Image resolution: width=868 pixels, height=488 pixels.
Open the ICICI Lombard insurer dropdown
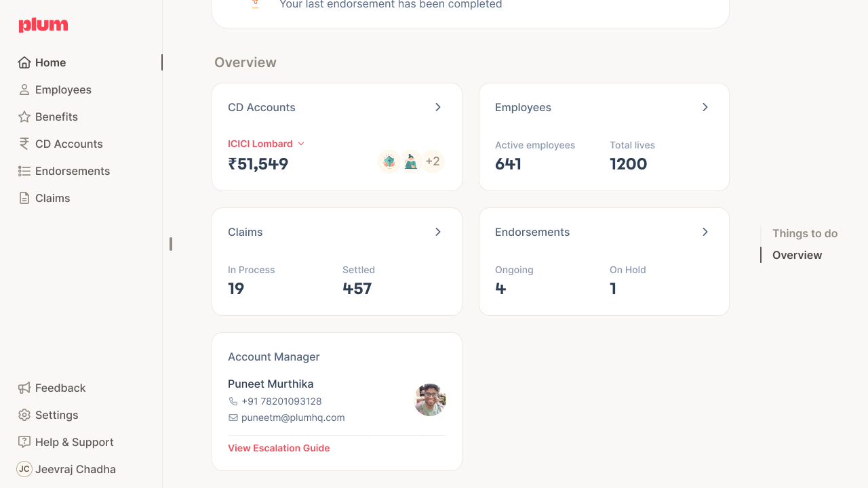coord(267,144)
